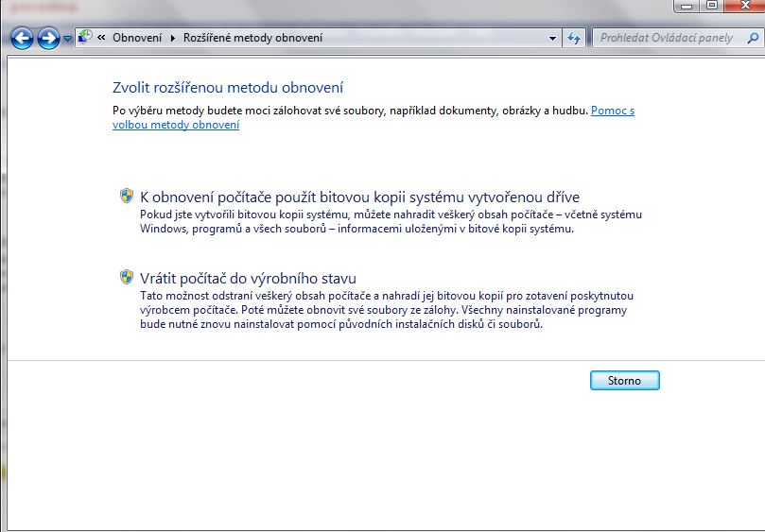Select the Rozšířené metody obnovení breadcrumb
Image resolution: width=765 pixels, height=532 pixels.
pyautogui.click(x=252, y=38)
